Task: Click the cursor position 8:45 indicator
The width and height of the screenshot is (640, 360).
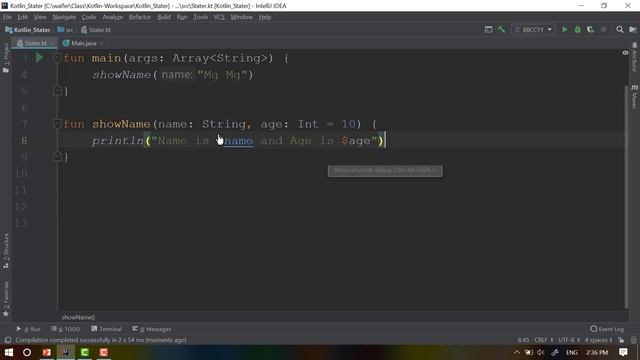Action: 523,340
